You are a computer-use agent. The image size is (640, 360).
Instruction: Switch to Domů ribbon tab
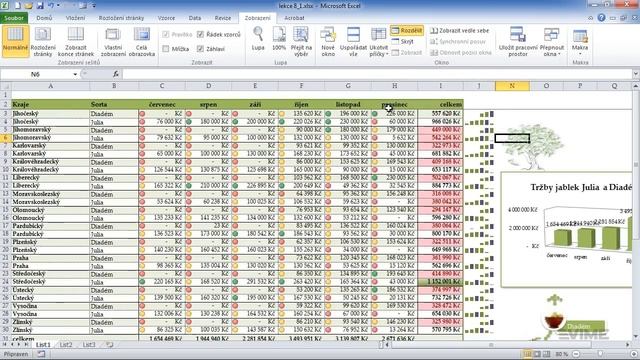tap(44, 18)
